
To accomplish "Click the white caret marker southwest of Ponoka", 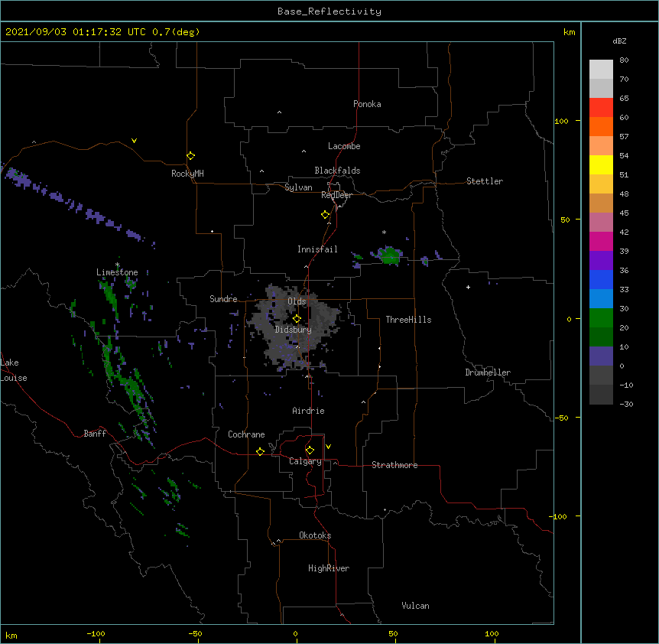I will click(280, 112).
